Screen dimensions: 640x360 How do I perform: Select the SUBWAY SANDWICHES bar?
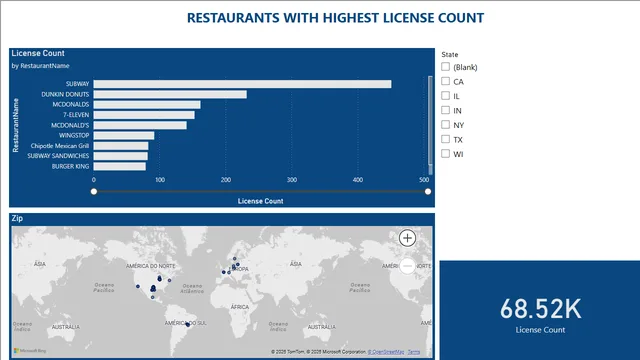point(120,156)
